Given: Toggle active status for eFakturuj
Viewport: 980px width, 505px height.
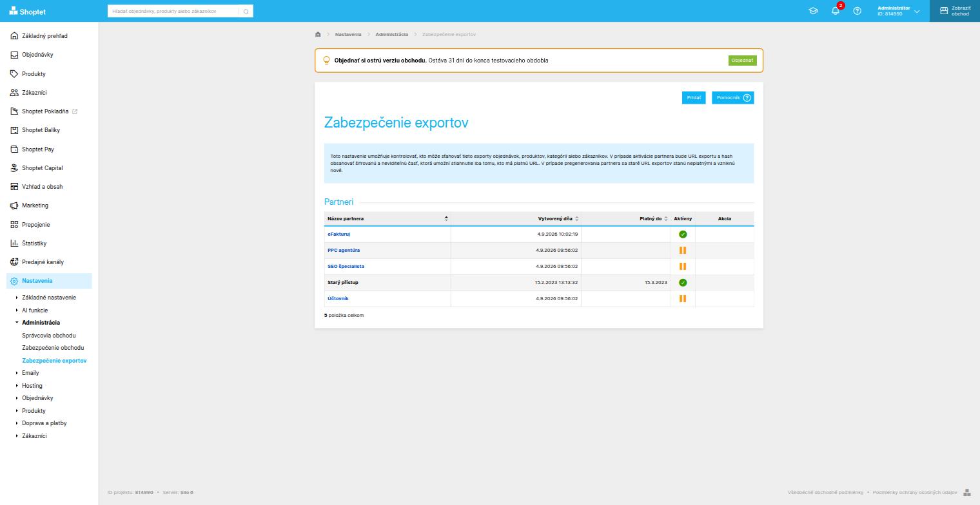Looking at the screenshot, I should [683, 234].
